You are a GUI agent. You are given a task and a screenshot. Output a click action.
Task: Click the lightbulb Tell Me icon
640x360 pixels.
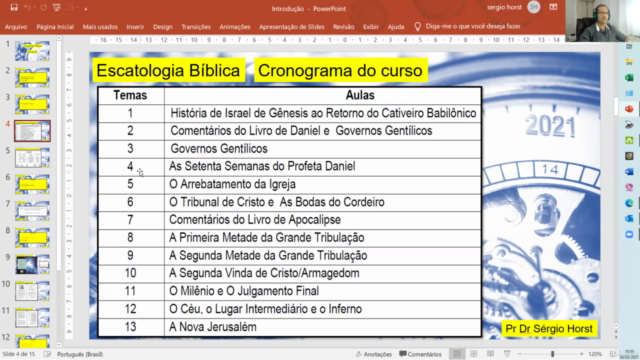pyautogui.click(x=417, y=27)
